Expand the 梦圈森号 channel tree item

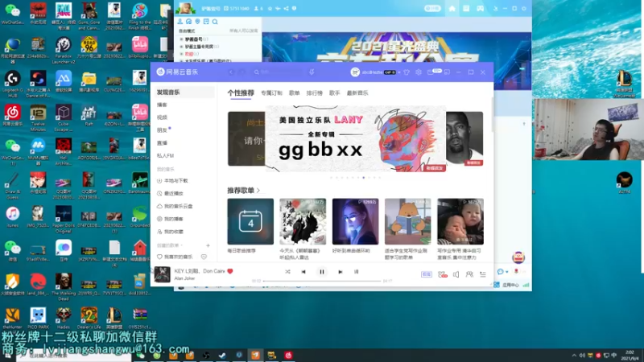point(182,39)
